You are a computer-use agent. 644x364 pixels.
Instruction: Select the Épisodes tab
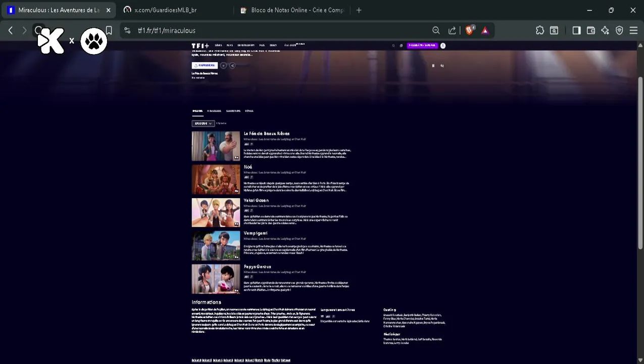point(197,111)
